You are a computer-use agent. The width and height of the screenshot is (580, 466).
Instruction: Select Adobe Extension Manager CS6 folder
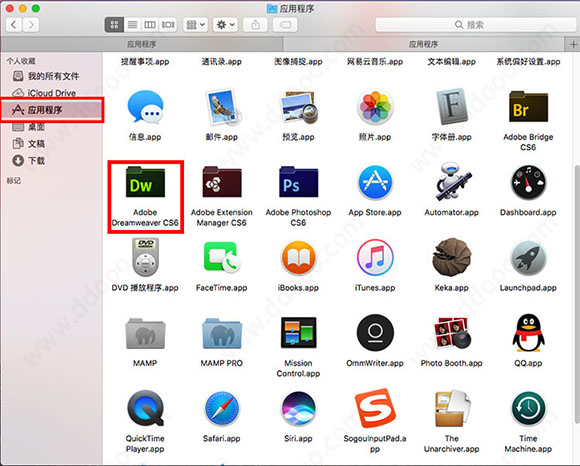222,182
